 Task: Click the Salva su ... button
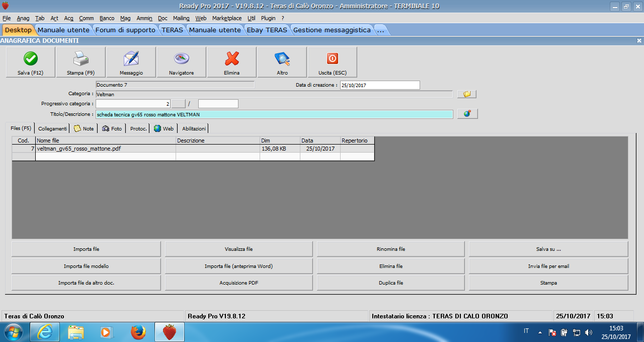point(548,249)
